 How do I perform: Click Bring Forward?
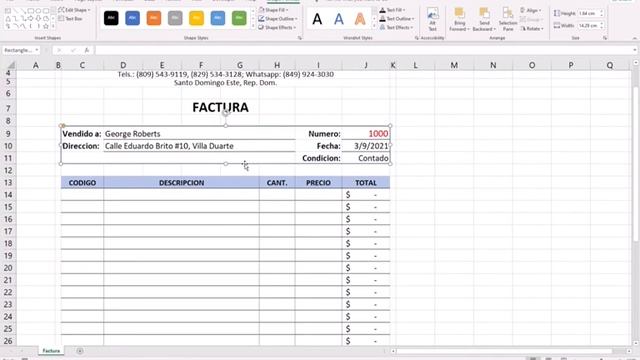pos(460,20)
